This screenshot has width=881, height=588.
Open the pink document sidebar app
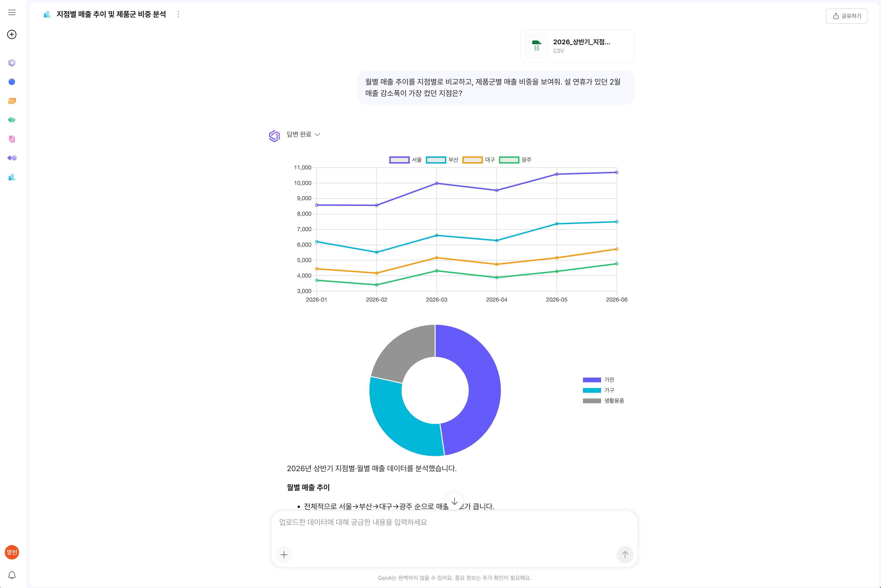click(12, 139)
